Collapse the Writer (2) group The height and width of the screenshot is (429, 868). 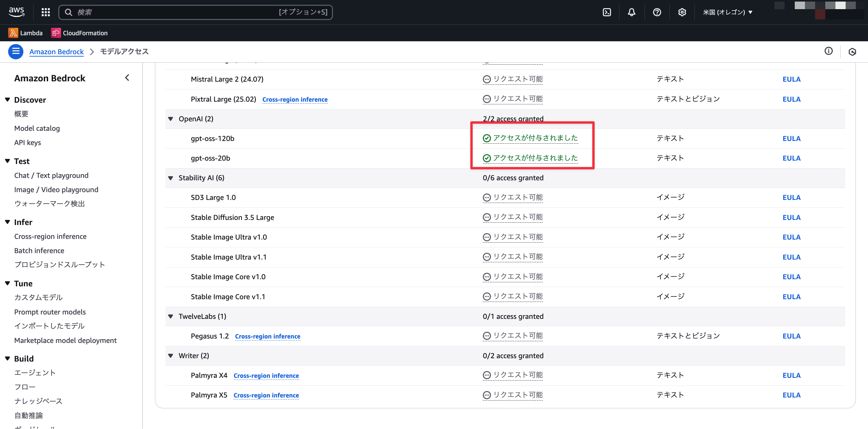pos(171,356)
